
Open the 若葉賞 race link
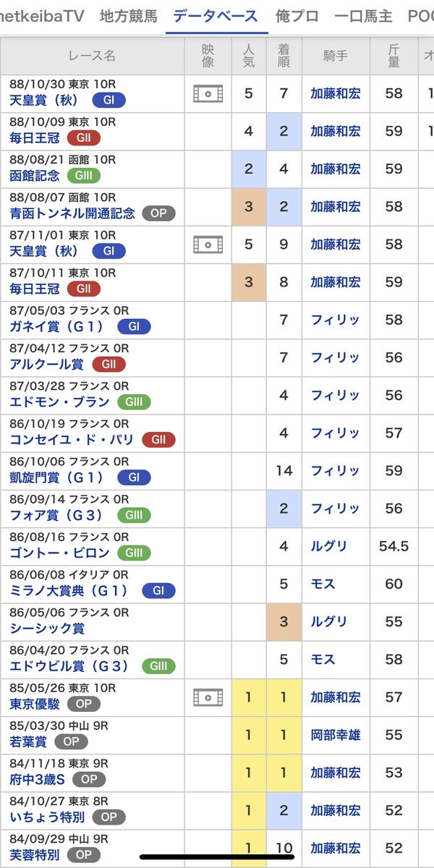point(28,741)
